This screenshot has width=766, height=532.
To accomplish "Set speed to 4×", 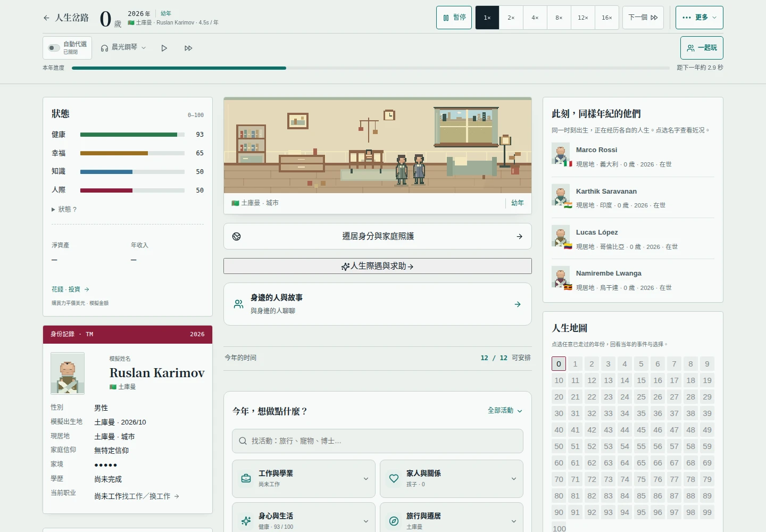I will [x=535, y=18].
